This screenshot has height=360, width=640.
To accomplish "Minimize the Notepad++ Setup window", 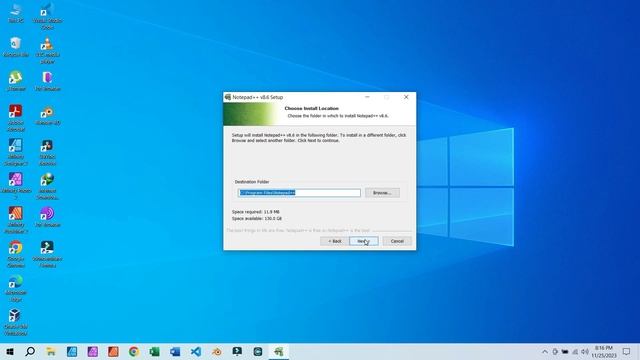I will coord(367,97).
